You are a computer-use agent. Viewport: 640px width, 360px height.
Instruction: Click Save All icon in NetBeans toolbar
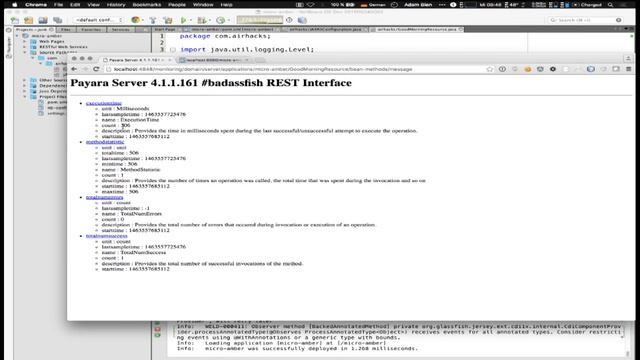58,20
